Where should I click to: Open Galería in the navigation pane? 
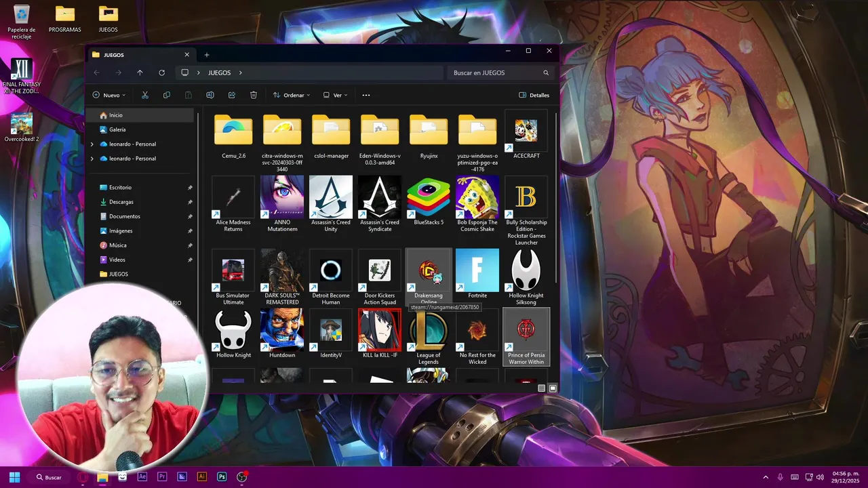(x=141, y=129)
